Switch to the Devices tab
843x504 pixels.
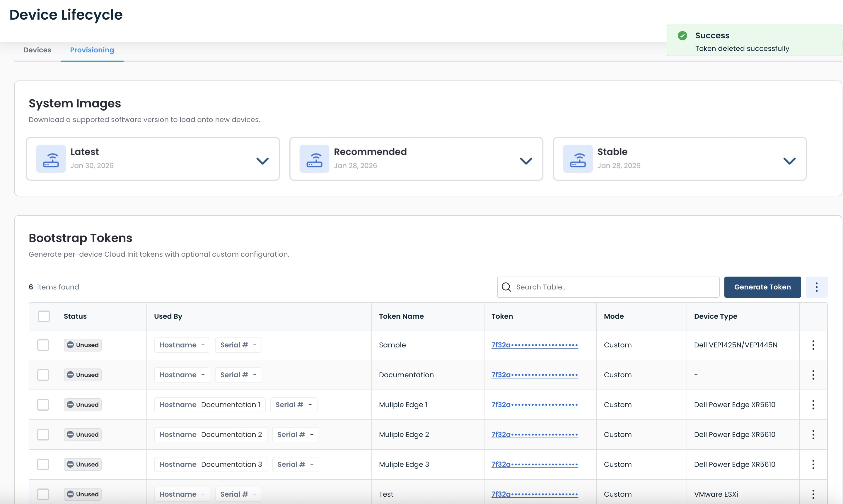37,50
